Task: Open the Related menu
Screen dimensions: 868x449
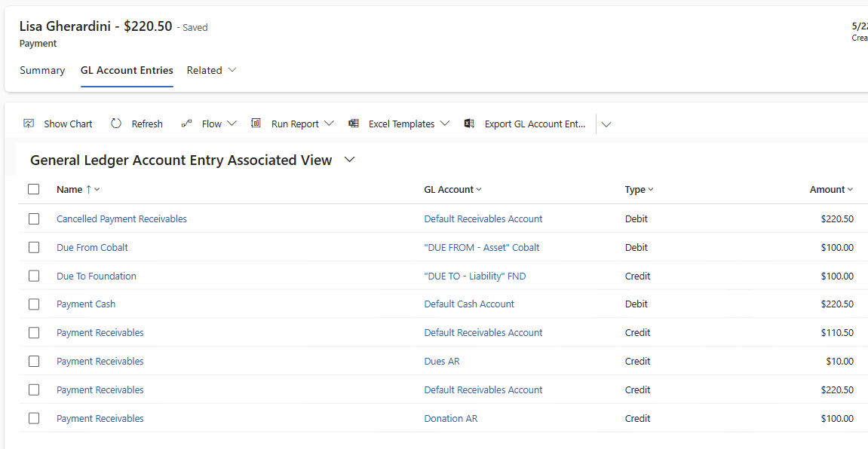Action: tap(212, 70)
